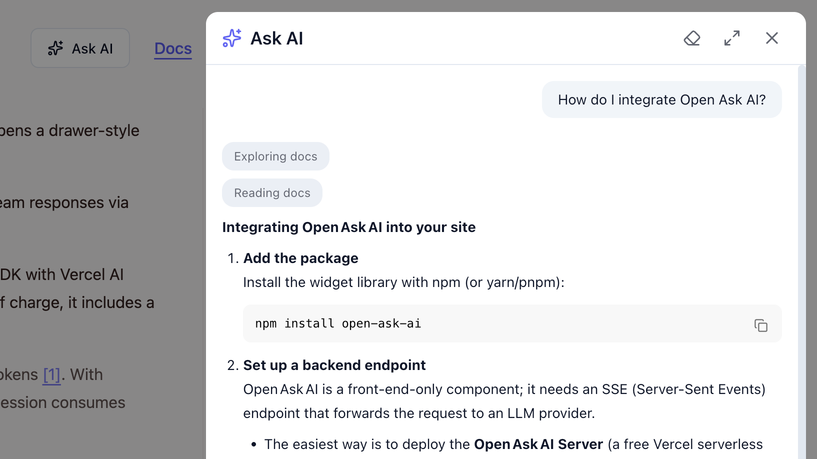Select the "Set up a backend endpoint" step heading
Viewport: 817px width, 459px height.
coord(334,365)
